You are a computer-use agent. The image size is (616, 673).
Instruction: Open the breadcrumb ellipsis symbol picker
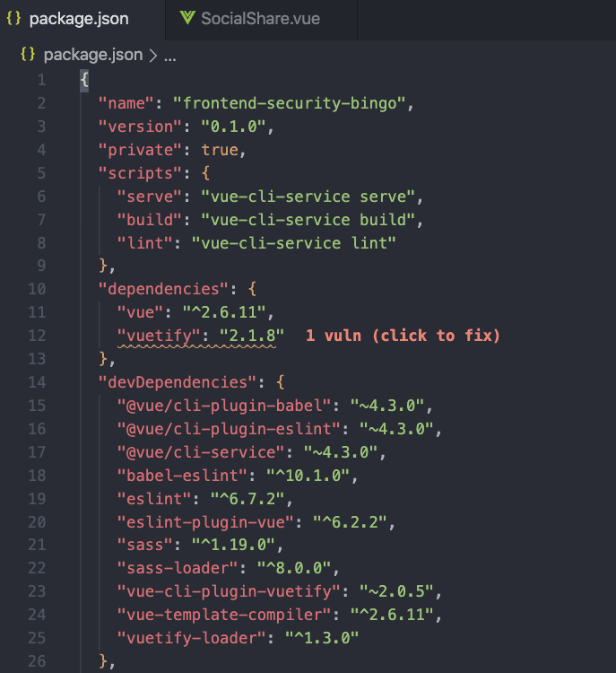[170, 57]
